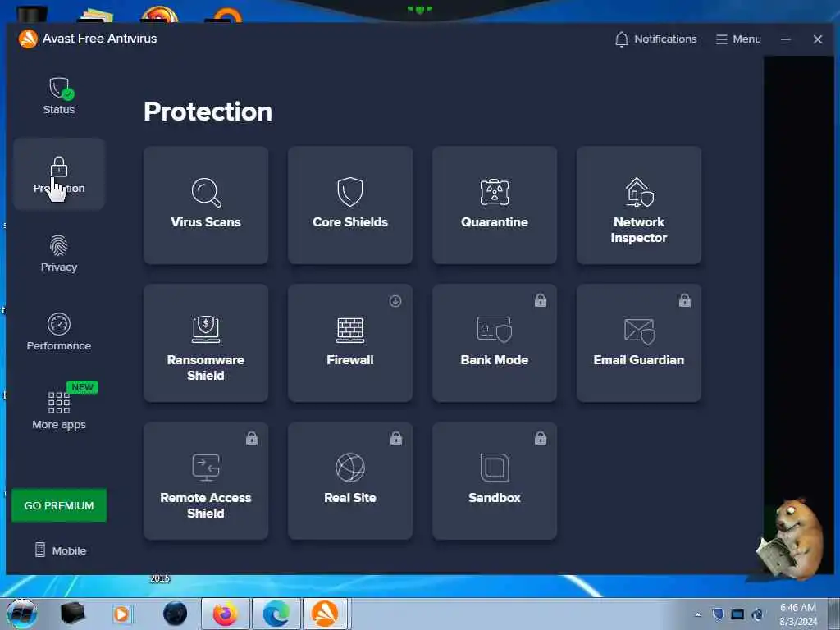
Task: Click the padlock on Remote Access Shield
Action: coord(252,438)
